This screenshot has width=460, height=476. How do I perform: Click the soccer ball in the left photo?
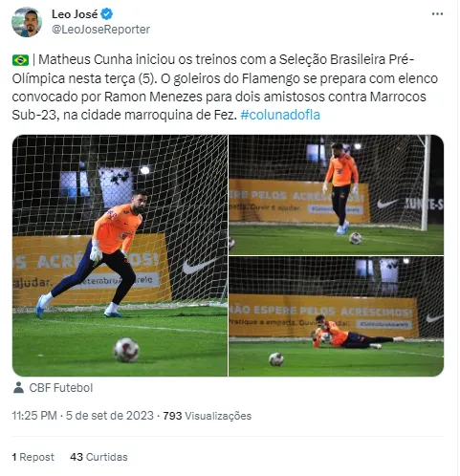point(126,350)
